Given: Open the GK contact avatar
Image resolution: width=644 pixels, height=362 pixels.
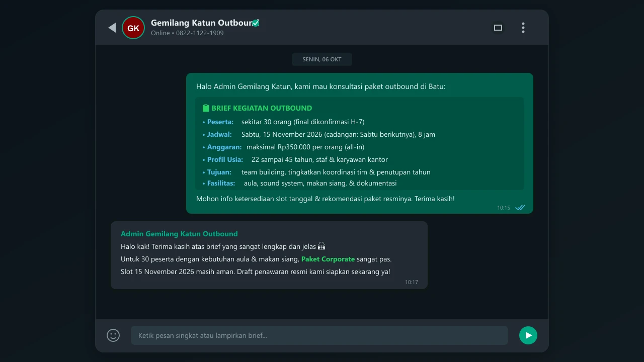Looking at the screenshot, I should 133,28.
